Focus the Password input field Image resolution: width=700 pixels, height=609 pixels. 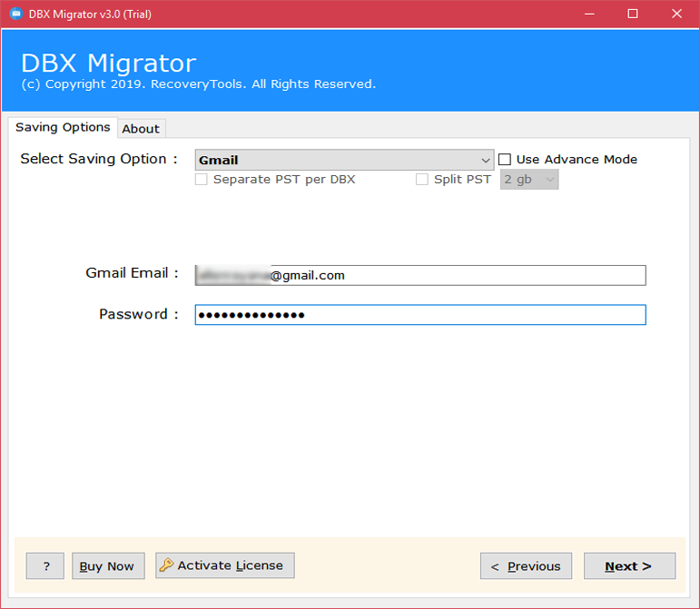[420, 315]
